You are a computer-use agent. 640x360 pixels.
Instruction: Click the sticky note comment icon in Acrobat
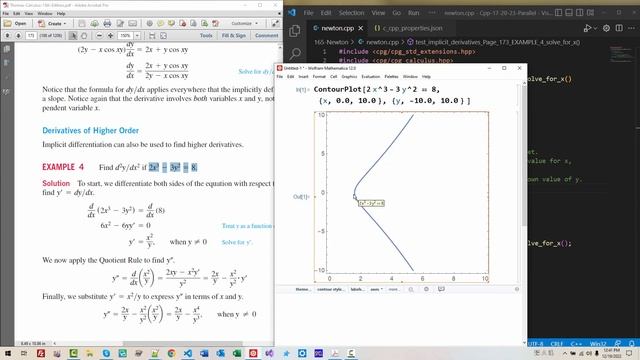coord(161,24)
